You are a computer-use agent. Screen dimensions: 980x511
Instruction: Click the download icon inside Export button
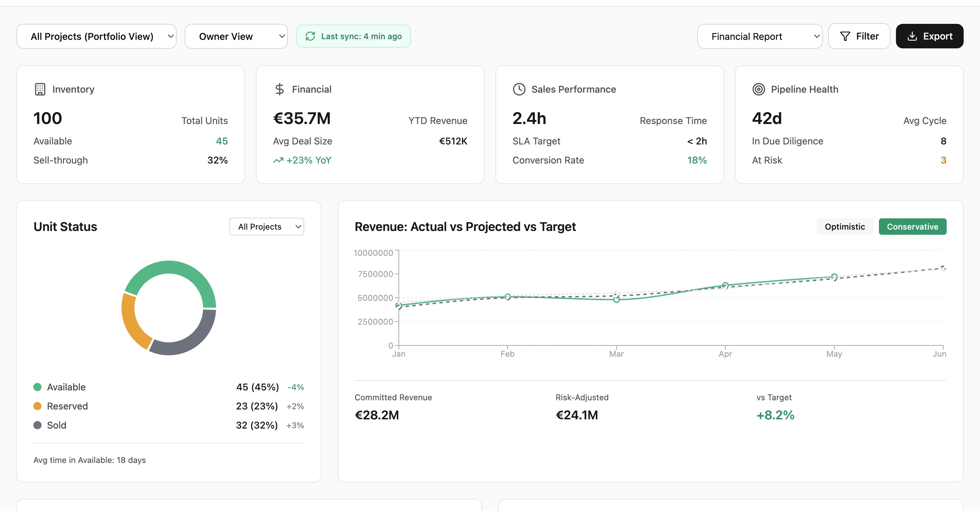(x=913, y=36)
